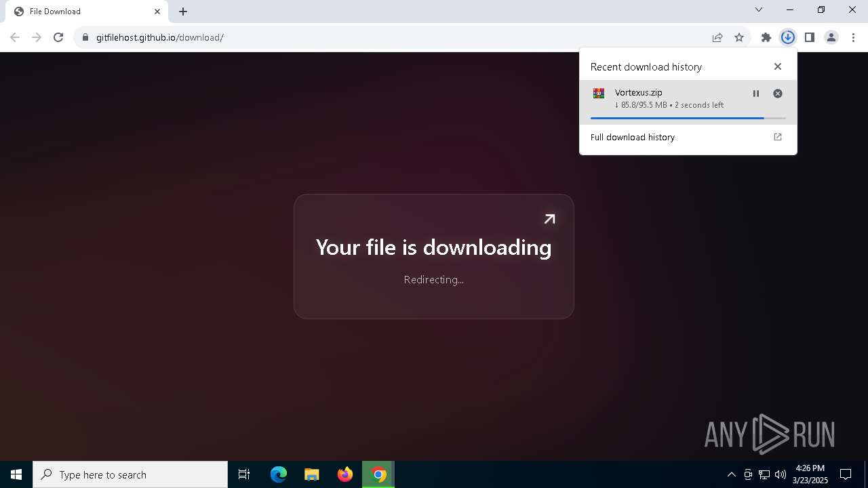Click the network tray icon
The width and height of the screenshot is (868, 488).
[x=764, y=474]
